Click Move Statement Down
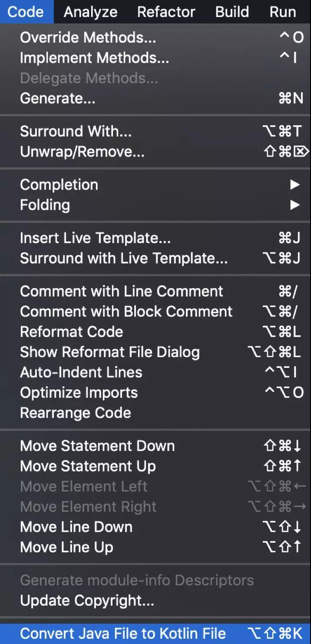 pyautogui.click(x=155, y=446)
